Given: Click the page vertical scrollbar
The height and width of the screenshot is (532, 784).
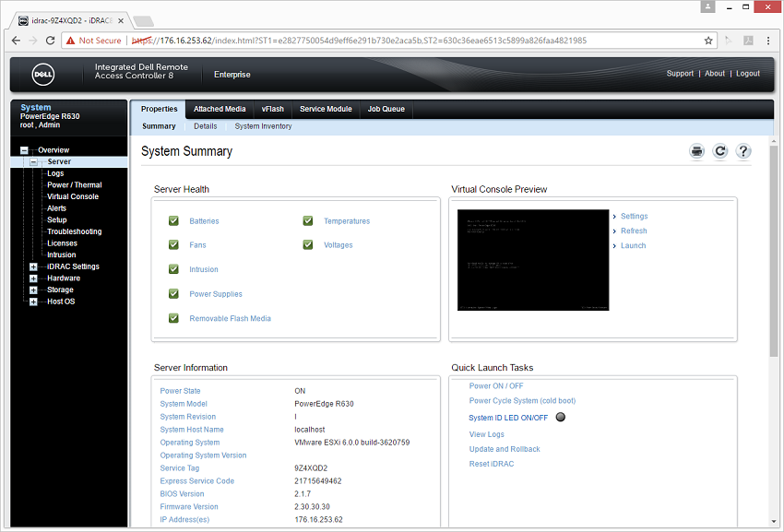Looking at the screenshot, I should tap(774, 250).
